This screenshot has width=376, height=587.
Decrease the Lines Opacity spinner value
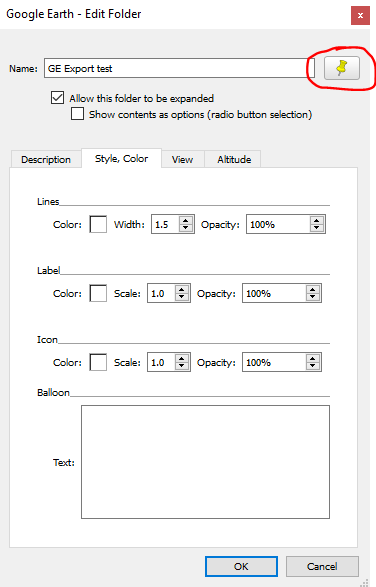316,228
